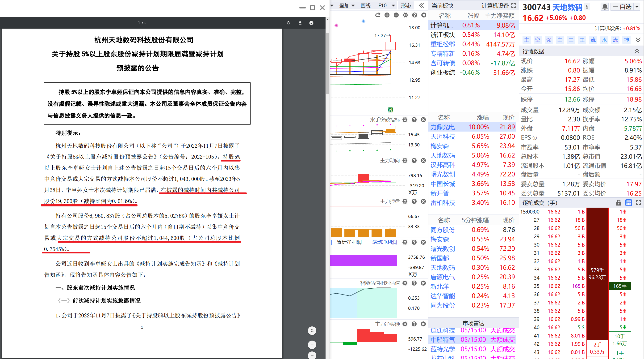Click the EPS info circle icon
Screen dimensions: 644x359
click(x=535, y=138)
